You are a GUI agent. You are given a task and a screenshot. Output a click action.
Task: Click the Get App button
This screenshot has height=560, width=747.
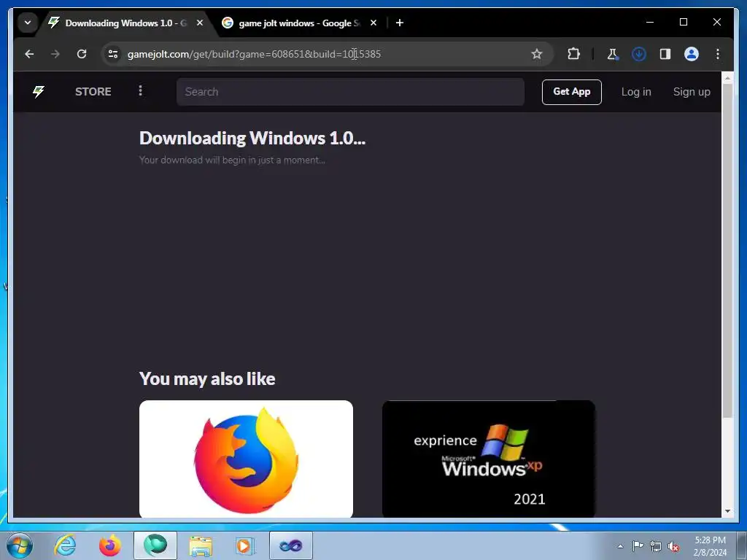click(572, 91)
